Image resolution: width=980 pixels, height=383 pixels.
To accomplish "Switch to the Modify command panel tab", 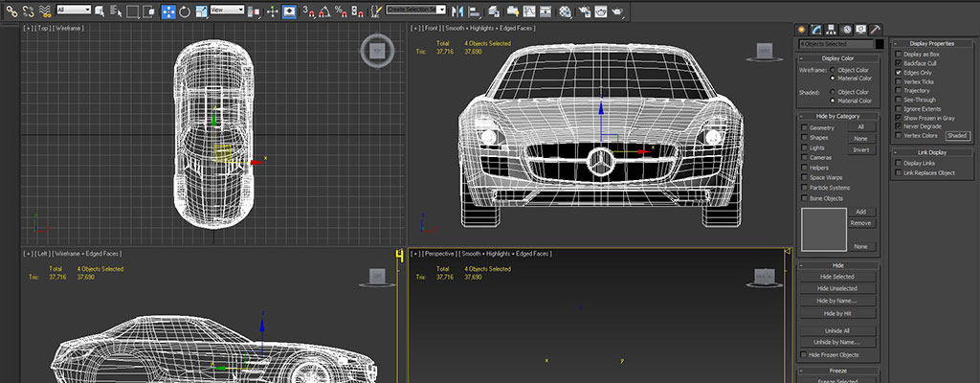I will point(816,30).
